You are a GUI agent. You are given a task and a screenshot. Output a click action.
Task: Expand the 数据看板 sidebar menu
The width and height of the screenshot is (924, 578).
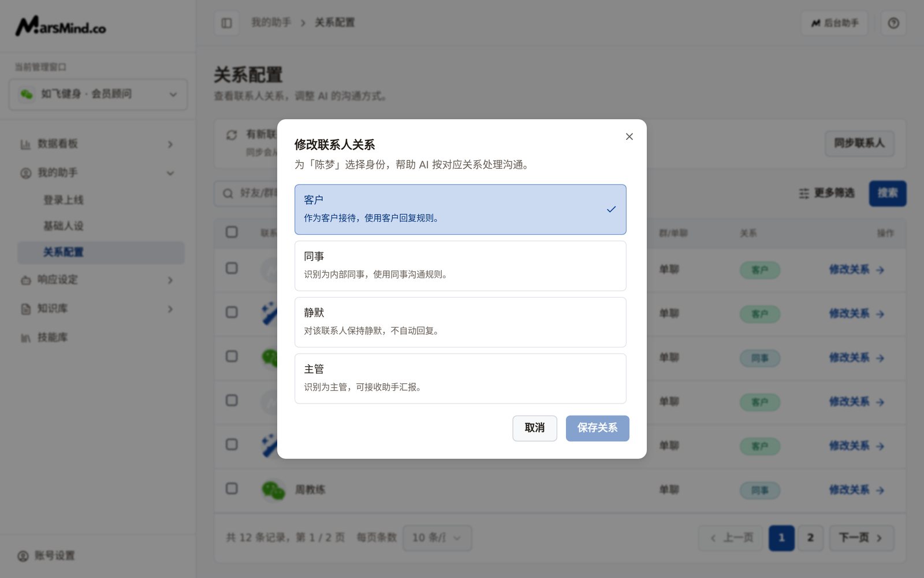97,144
